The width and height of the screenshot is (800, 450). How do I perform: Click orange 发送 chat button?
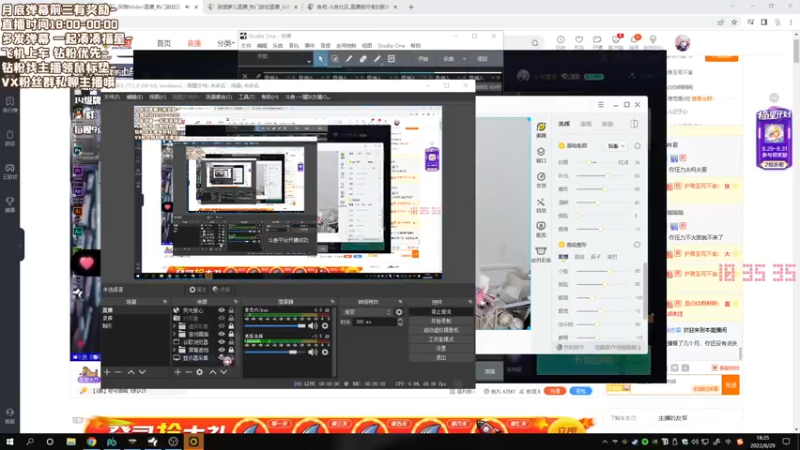click(x=731, y=385)
